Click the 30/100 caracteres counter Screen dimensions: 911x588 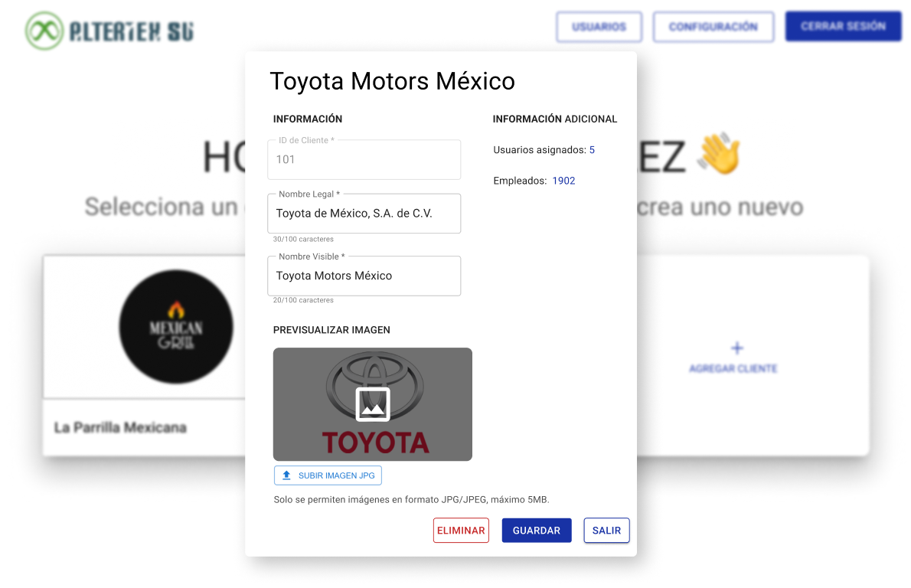[x=303, y=239]
